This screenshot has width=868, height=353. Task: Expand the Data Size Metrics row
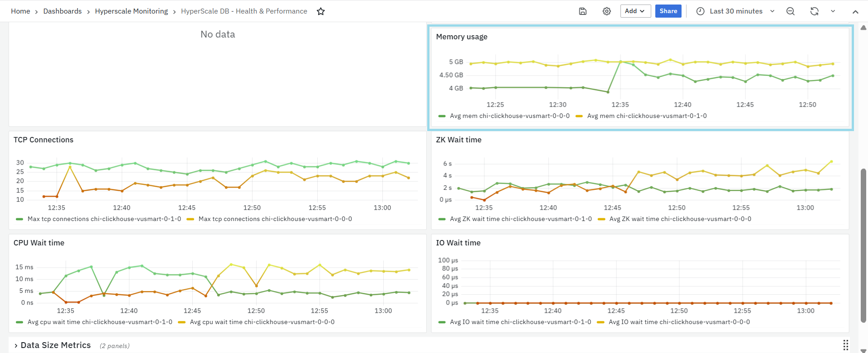55,345
